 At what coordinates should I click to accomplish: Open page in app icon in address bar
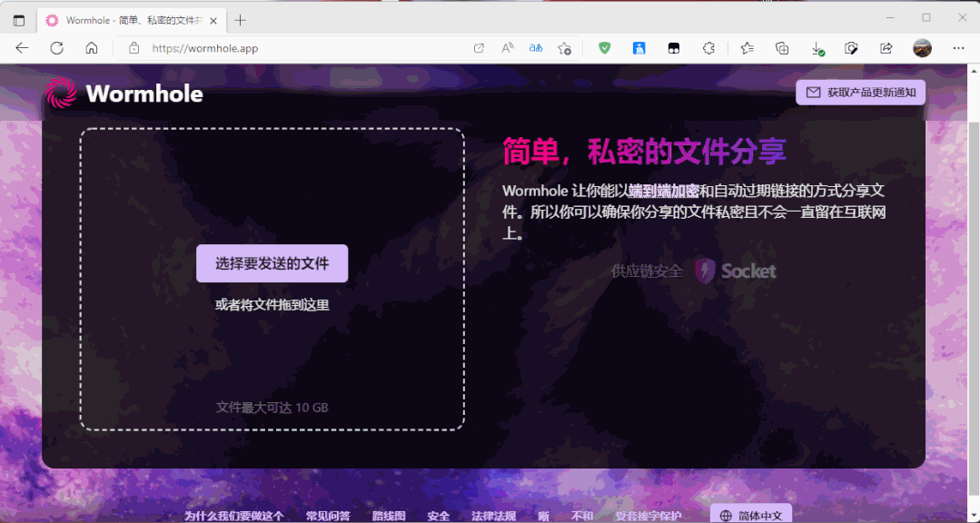point(479,48)
